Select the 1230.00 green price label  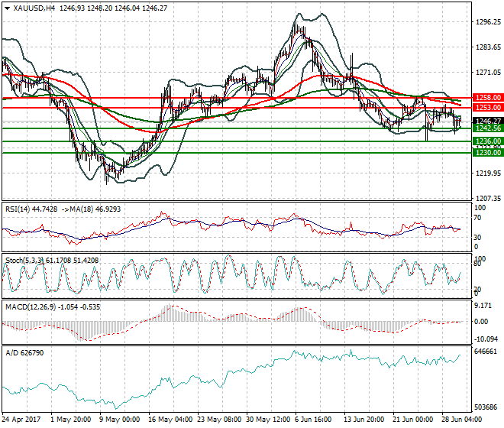click(x=487, y=153)
